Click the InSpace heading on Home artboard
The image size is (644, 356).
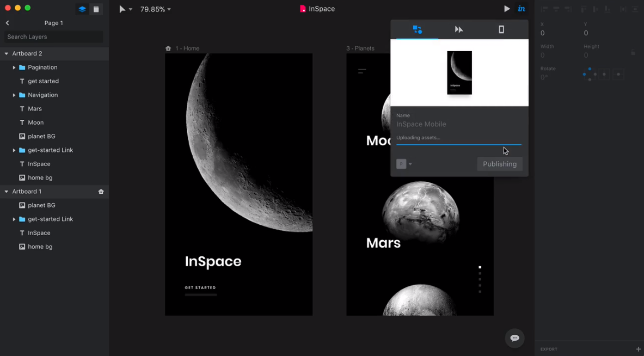(x=213, y=261)
